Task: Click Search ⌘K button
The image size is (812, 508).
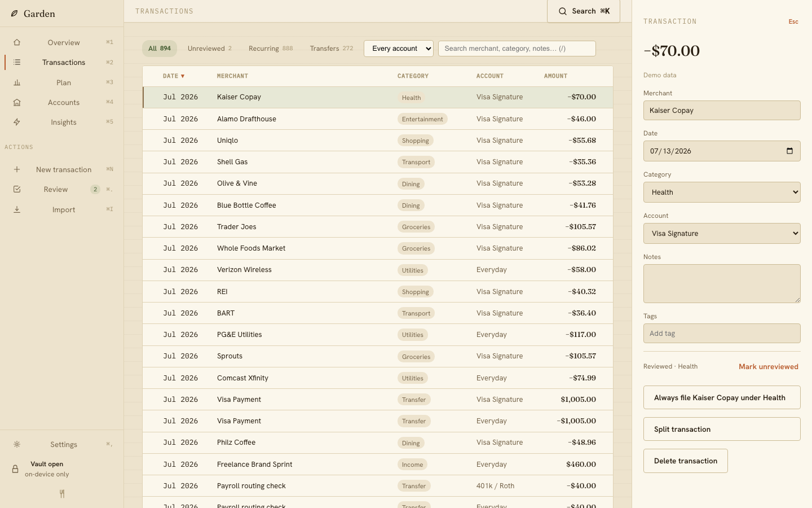Action: click(x=584, y=11)
